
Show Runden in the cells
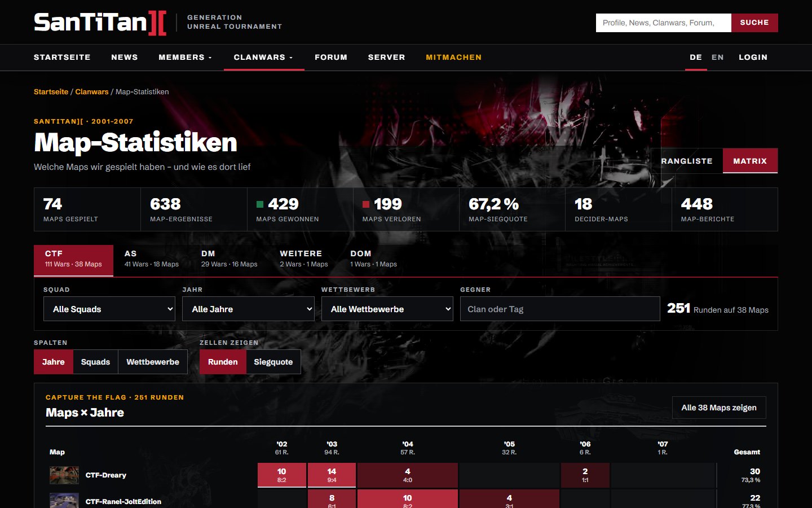[223, 362]
